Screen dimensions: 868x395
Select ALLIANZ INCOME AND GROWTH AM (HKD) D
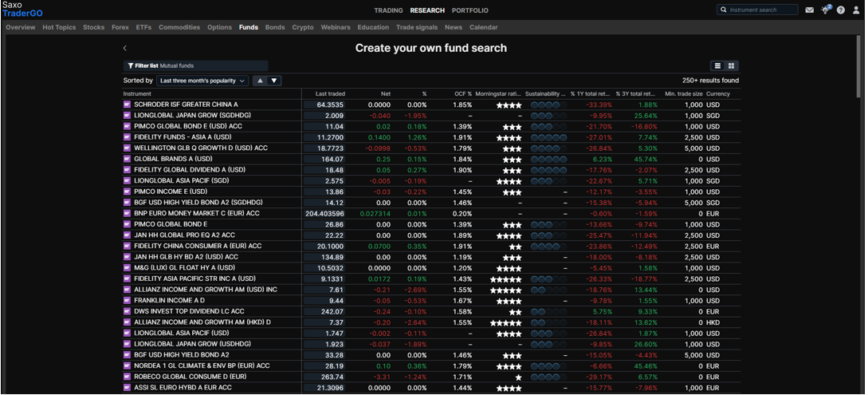(x=202, y=322)
